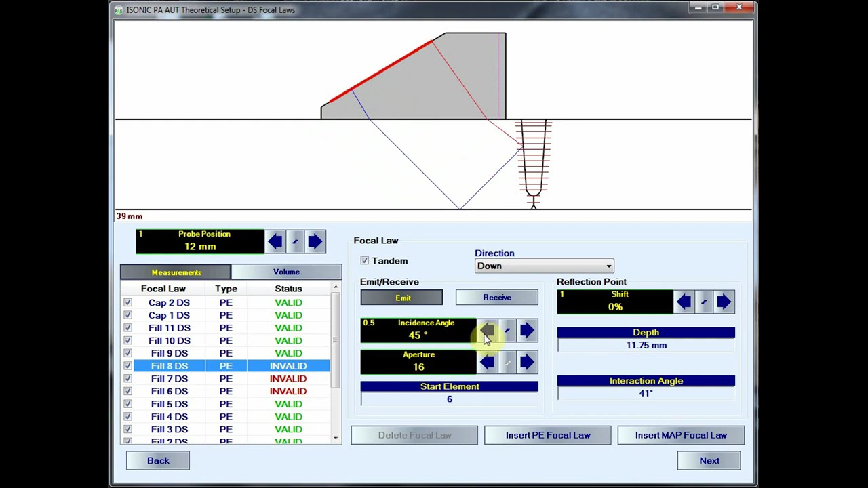Click aperture edit pencil icon

click(507, 362)
